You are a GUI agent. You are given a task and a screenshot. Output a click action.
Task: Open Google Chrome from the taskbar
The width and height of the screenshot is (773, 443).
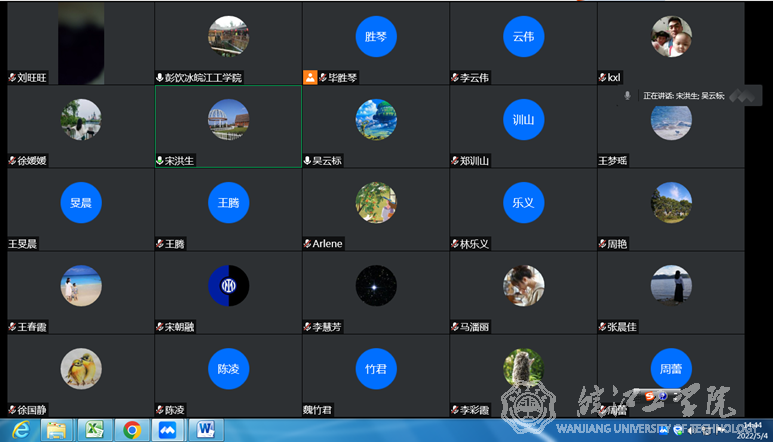131,430
